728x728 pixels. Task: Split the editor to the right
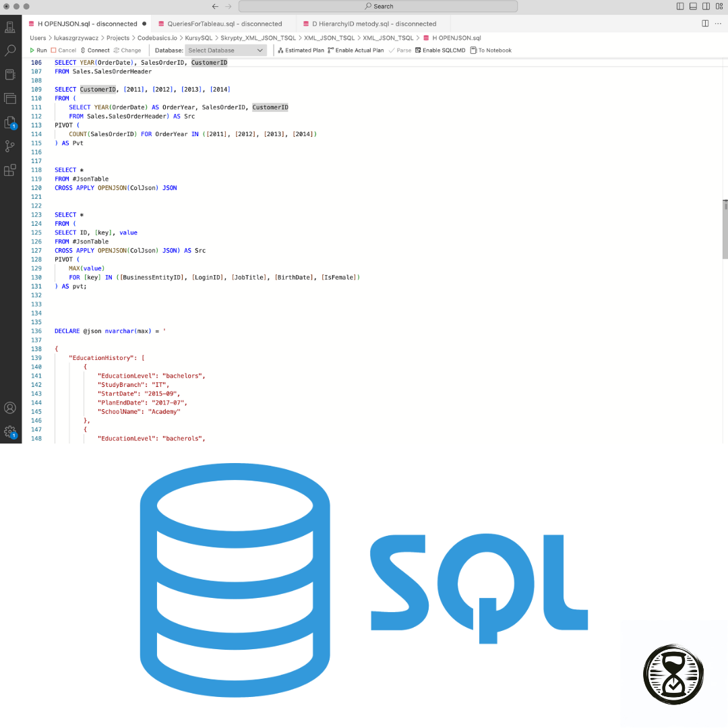coord(705,24)
